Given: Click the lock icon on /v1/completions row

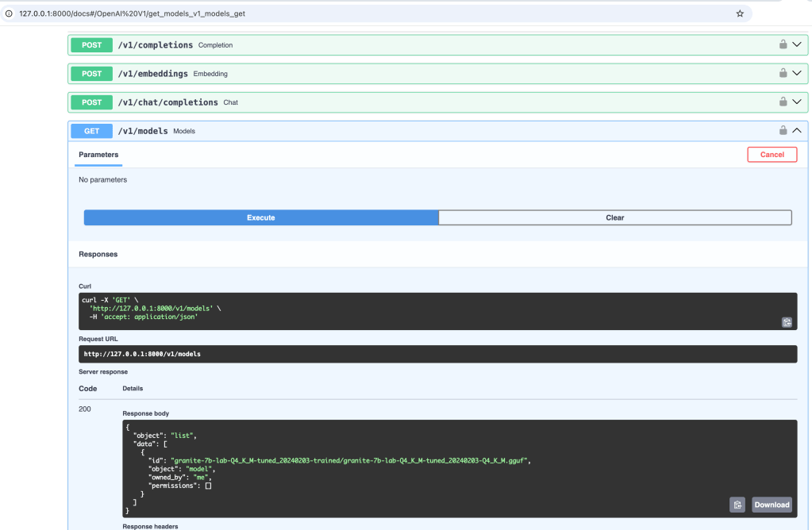Looking at the screenshot, I should coord(783,44).
